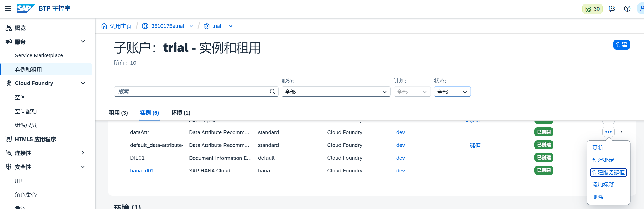The height and width of the screenshot is (209, 644).
Task: Click the DIE01 instance name cell
Action: coord(137,158)
